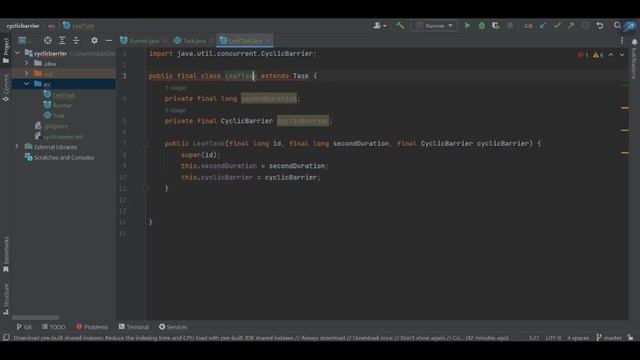640x360 pixels.
Task: Open the Notifications tool window
Action: 634,60
